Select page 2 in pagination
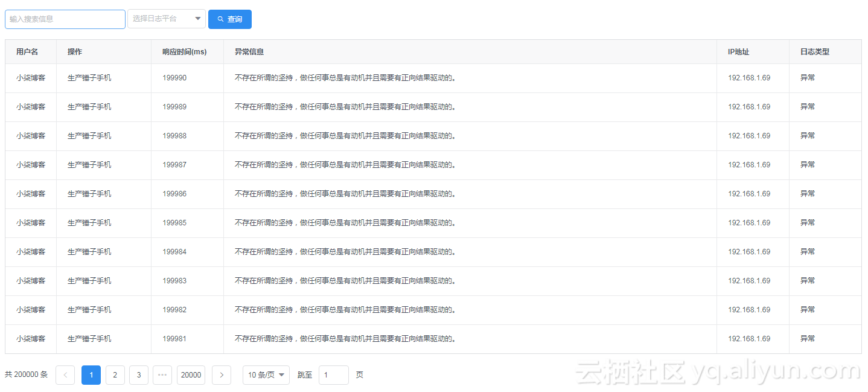Screen dimensions: 868x392 pos(115,375)
